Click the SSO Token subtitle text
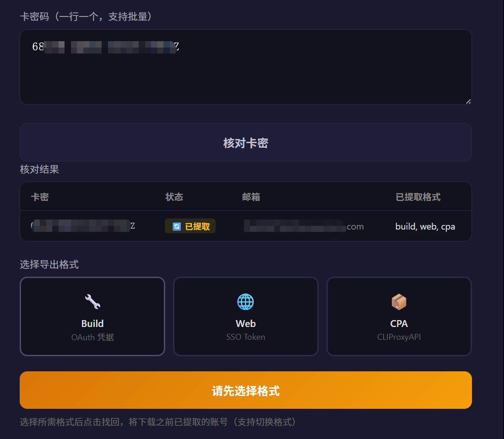504x439 pixels. tap(245, 337)
